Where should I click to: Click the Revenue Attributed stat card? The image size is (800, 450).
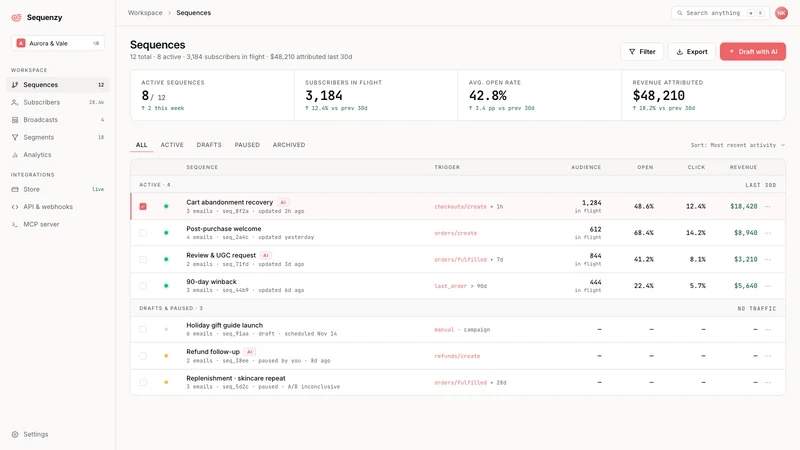(x=704, y=95)
